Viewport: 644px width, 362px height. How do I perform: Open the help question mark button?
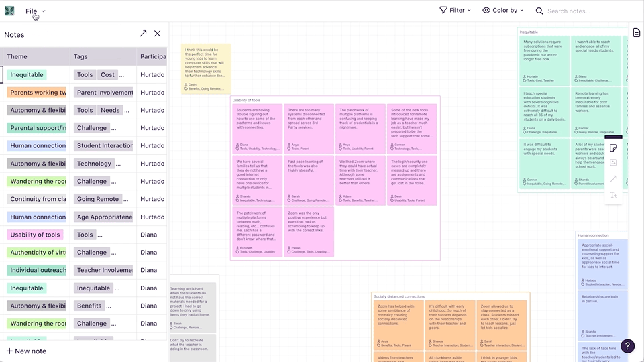click(x=627, y=346)
